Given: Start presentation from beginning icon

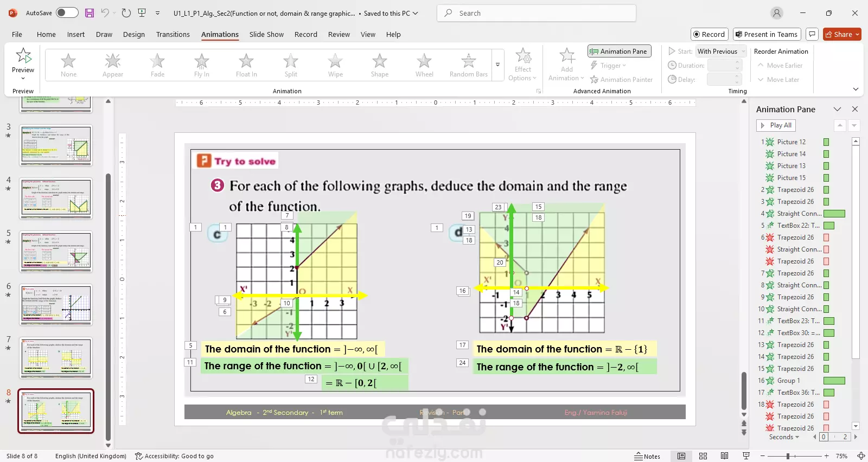Looking at the screenshot, I should pyautogui.click(x=142, y=13).
